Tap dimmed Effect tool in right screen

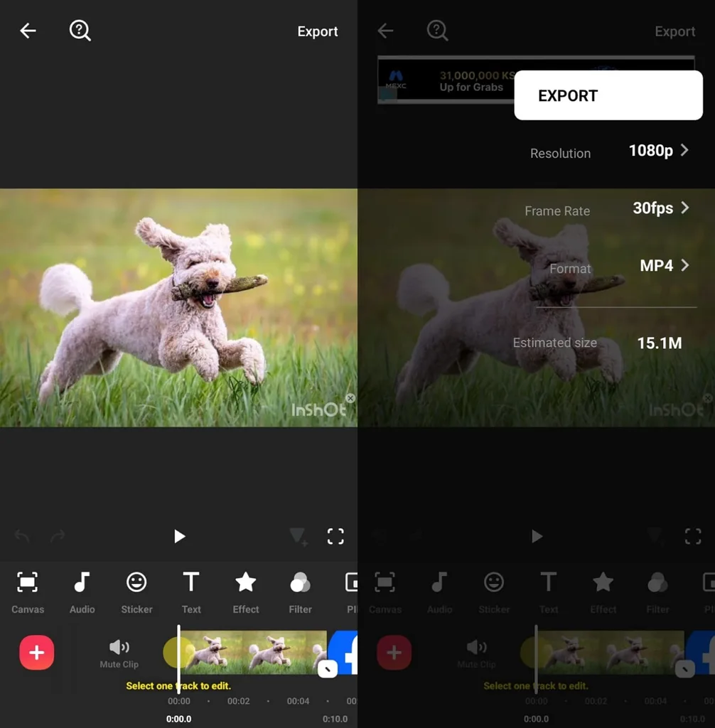point(603,592)
